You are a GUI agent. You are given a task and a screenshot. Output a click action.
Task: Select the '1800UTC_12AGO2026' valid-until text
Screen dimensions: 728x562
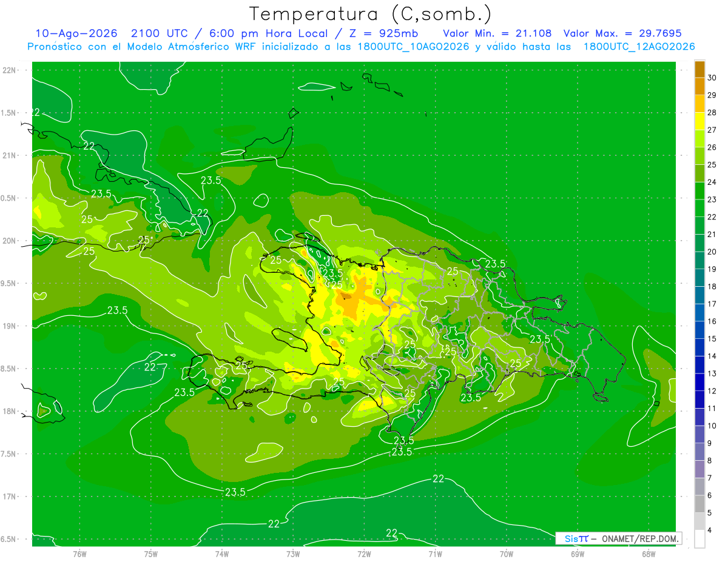pyautogui.click(x=639, y=47)
